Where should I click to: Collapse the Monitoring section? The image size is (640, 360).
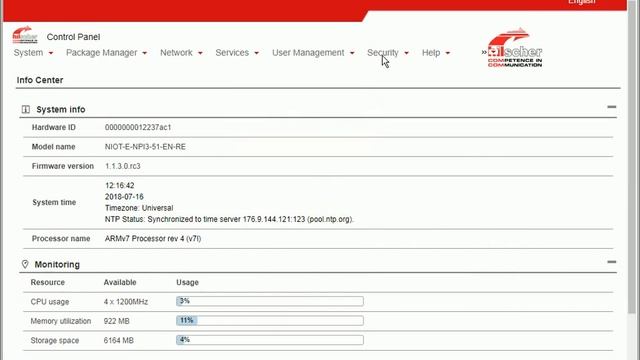[x=611, y=262]
